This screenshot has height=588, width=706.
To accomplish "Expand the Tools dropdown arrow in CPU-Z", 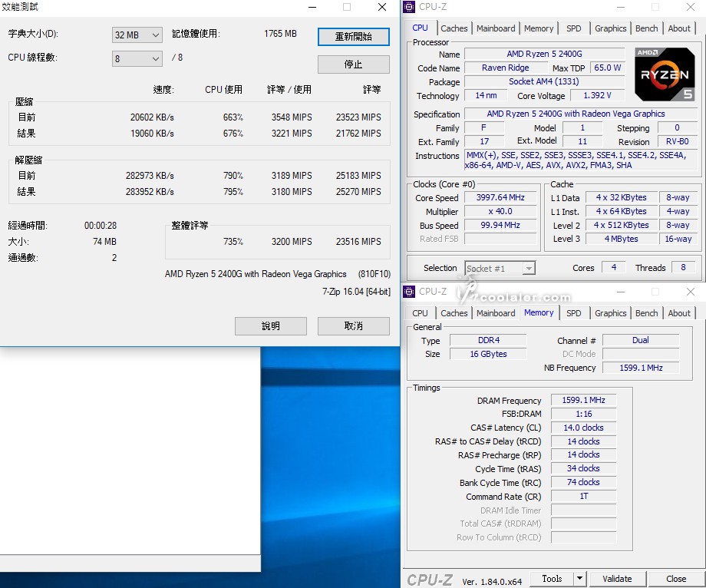I will tap(579, 578).
